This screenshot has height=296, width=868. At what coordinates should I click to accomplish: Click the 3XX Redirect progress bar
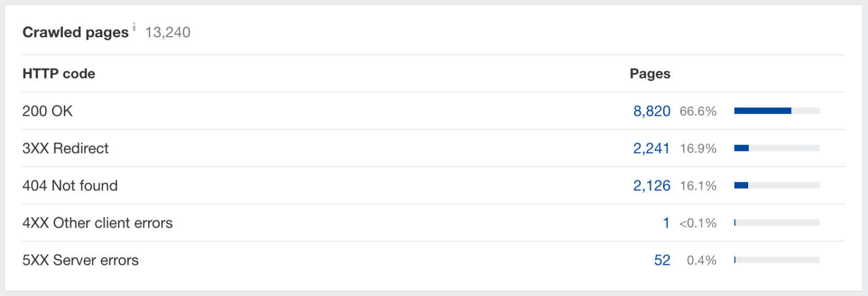(x=776, y=149)
